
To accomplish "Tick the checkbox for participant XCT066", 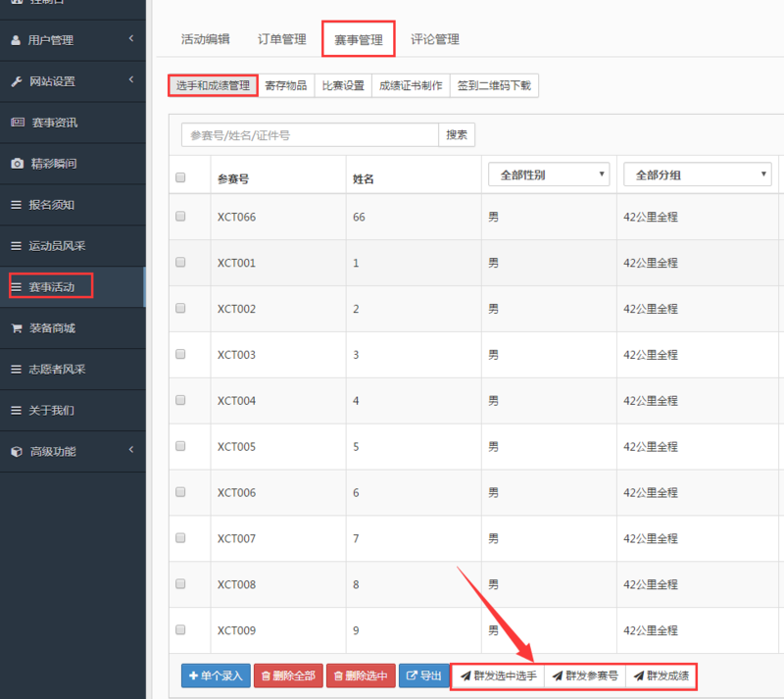I will (180, 217).
